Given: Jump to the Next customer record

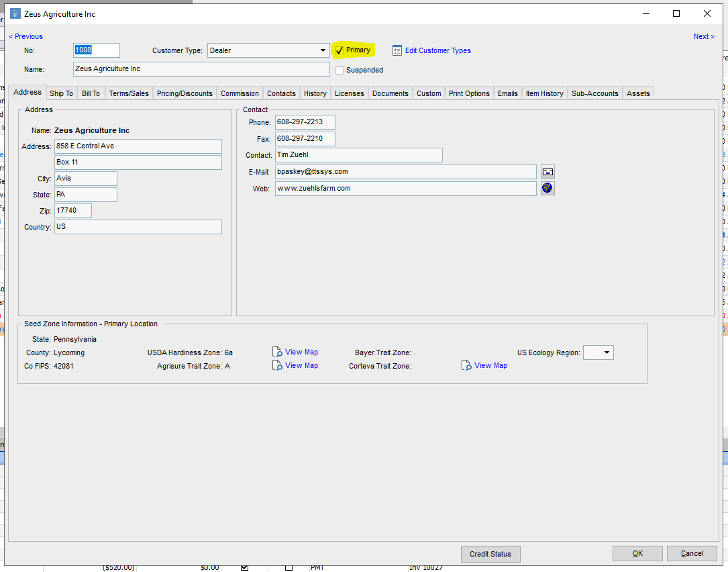Looking at the screenshot, I should pos(704,36).
